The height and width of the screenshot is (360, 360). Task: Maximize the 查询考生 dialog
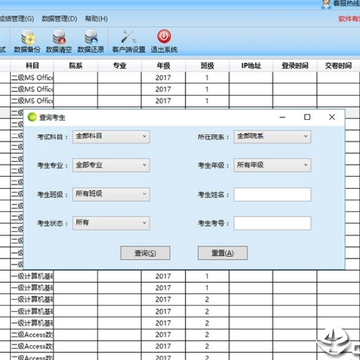point(307,117)
